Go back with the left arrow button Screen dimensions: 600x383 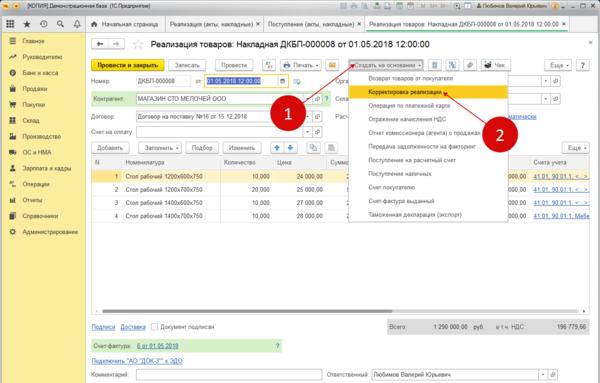click(x=100, y=44)
